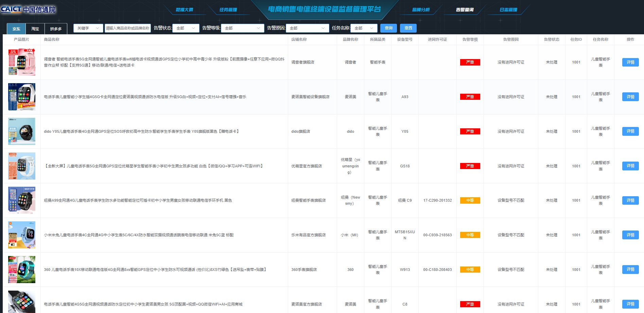Click the 重置 reset button
This screenshot has width=644, height=313.
click(408, 28)
